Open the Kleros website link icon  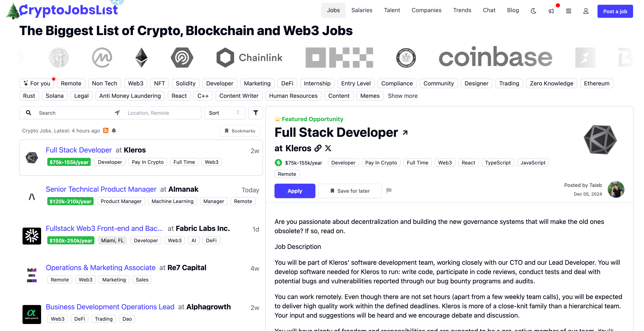(318, 148)
